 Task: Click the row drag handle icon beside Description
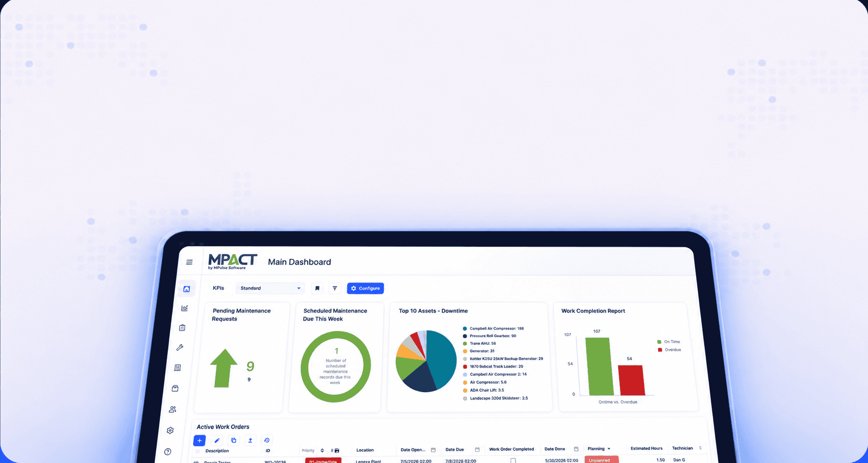pos(198,451)
